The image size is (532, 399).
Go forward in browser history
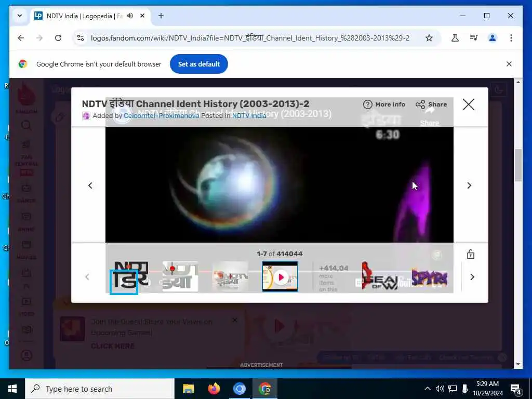(x=39, y=38)
